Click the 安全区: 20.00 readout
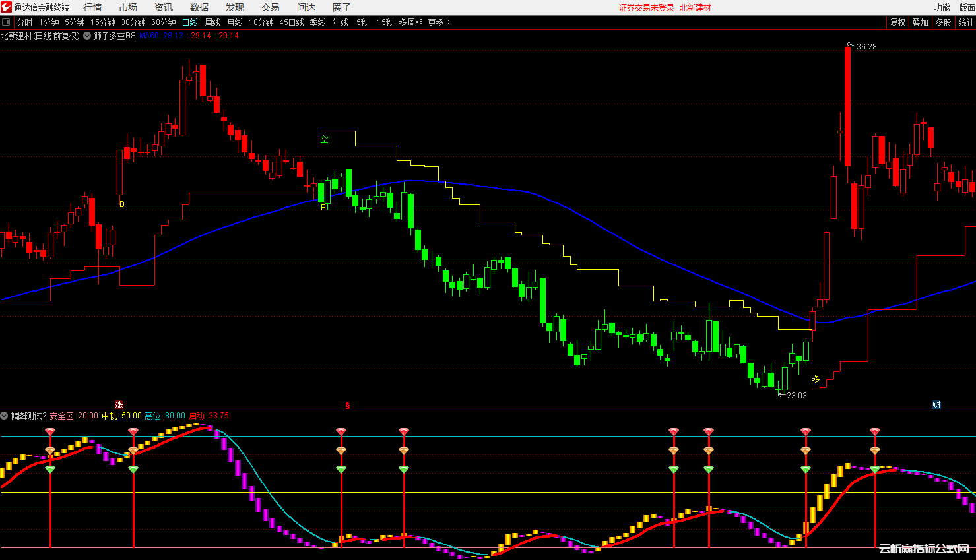This screenshot has width=976, height=560. (74, 416)
